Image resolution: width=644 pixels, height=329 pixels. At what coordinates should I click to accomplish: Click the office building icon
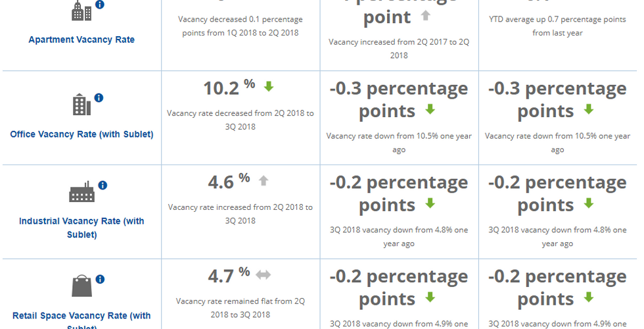click(x=81, y=105)
